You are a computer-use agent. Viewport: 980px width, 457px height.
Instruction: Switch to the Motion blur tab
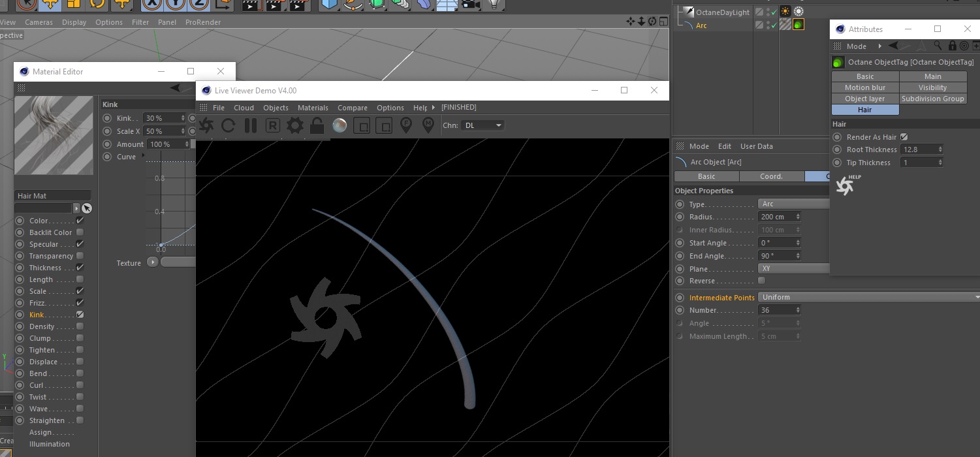click(865, 87)
